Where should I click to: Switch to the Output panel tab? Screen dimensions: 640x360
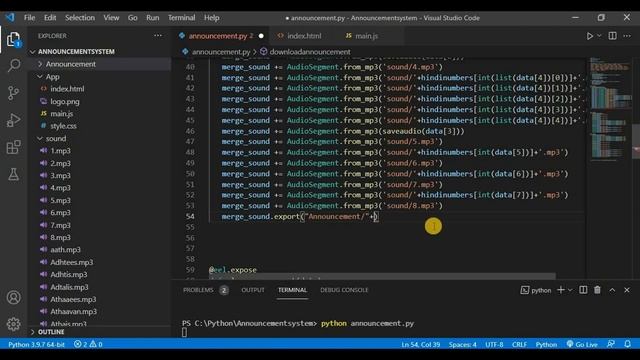tap(253, 290)
